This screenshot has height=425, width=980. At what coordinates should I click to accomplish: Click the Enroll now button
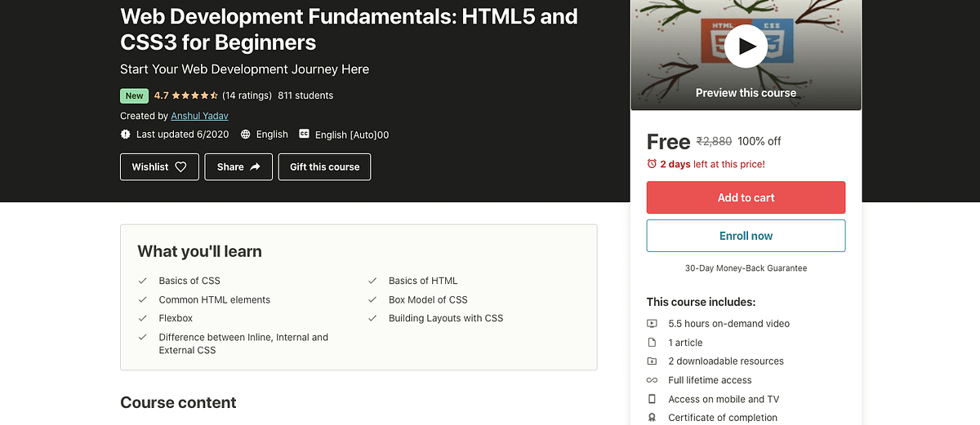(x=746, y=236)
